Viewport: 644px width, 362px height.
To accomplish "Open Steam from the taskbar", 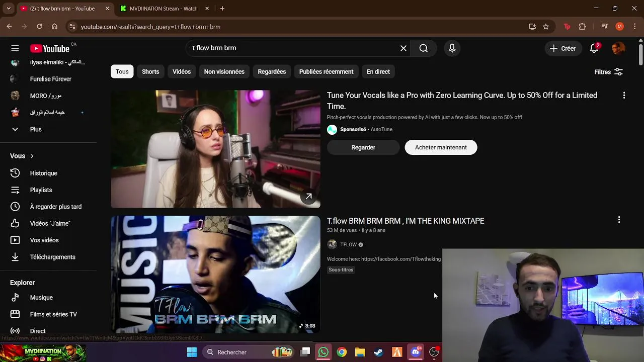I will (378, 352).
